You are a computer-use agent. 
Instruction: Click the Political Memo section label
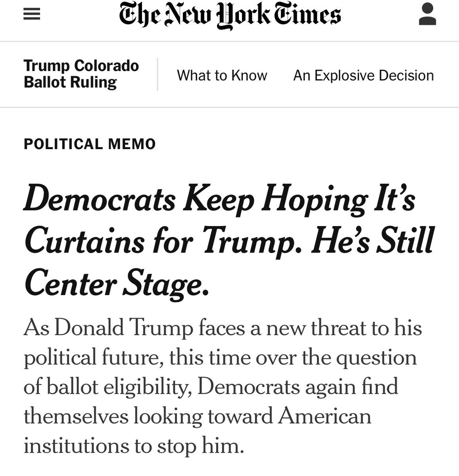pyautogui.click(x=90, y=144)
